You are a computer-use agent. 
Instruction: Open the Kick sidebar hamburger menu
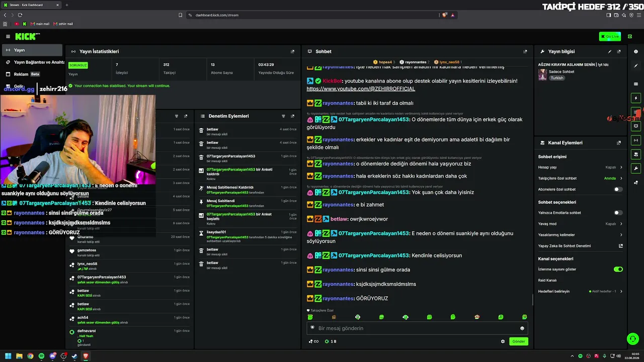8,36
